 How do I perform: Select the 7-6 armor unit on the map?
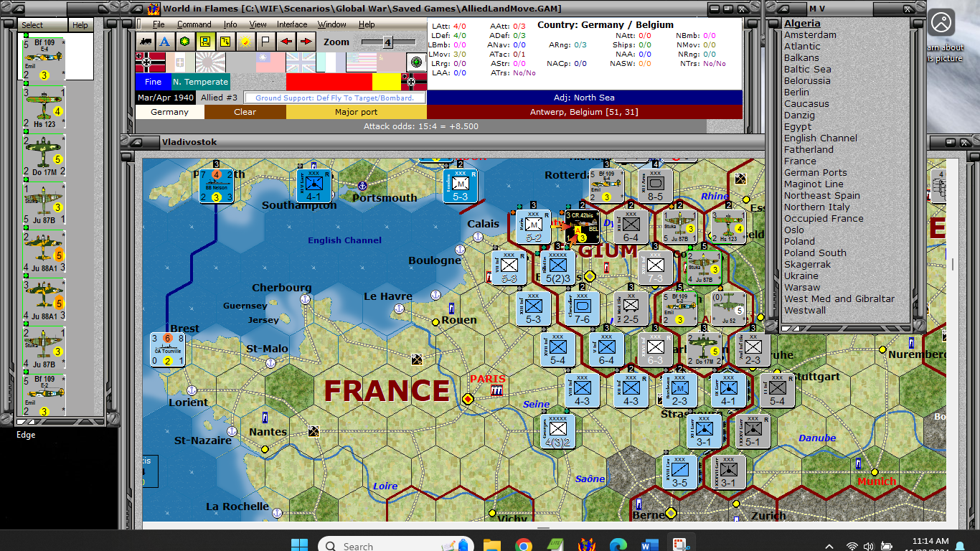pyautogui.click(x=583, y=309)
